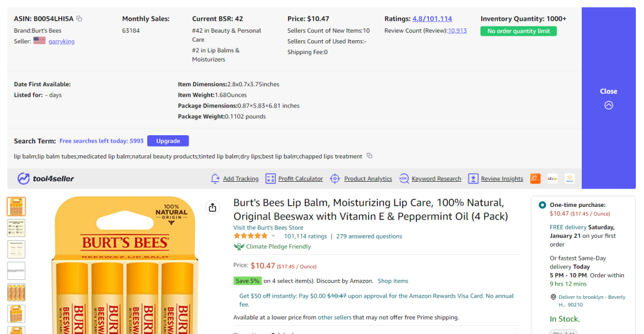Click the Review Insights star icon
Image resolution: width=644 pixels, height=334 pixels.
point(473,178)
